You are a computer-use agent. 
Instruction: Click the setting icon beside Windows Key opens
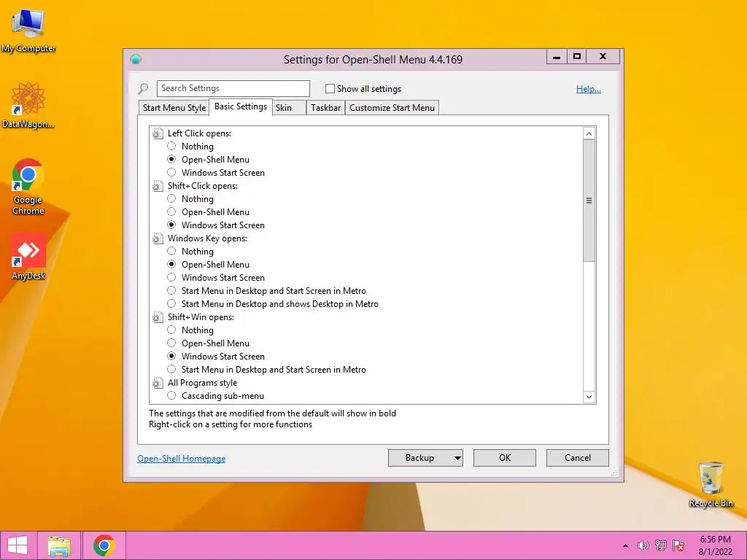coord(158,238)
